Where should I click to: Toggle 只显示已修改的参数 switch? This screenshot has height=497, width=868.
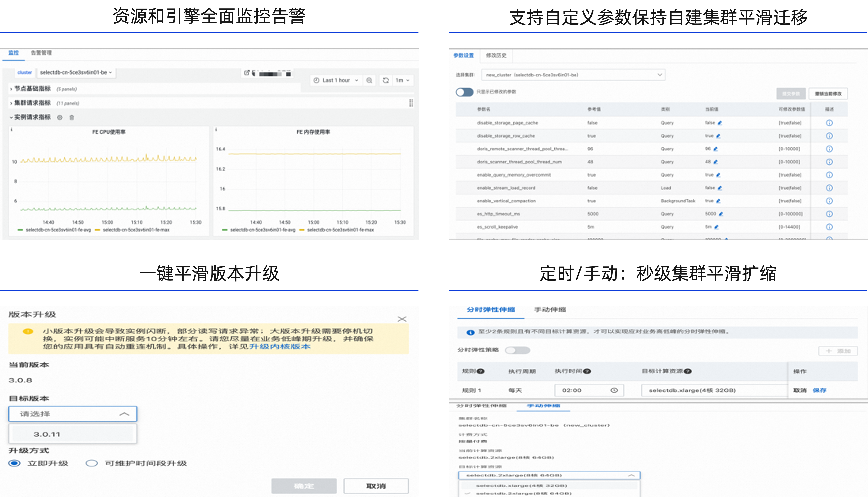pos(465,92)
